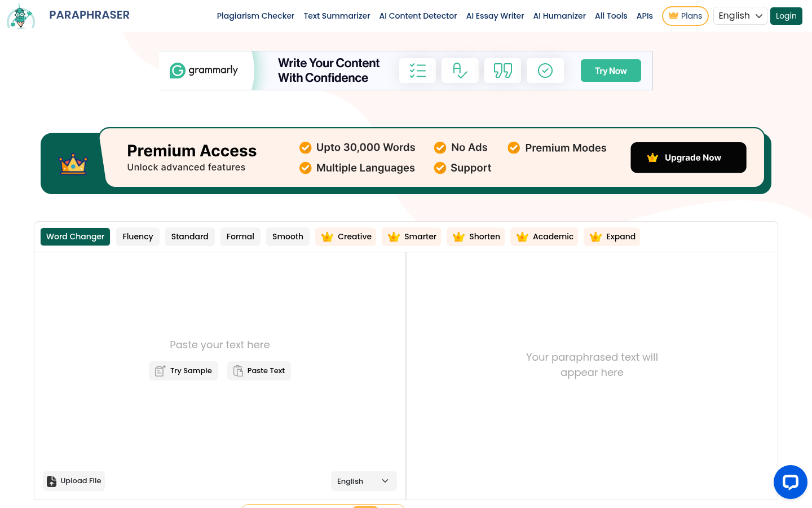The height and width of the screenshot is (508, 812).
Task: Choose the premium Expand mode
Action: coord(612,237)
